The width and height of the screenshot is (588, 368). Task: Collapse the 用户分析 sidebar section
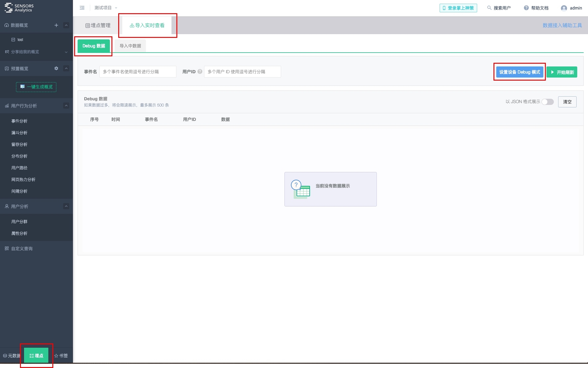pyautogui.click(x=66, y=206)
